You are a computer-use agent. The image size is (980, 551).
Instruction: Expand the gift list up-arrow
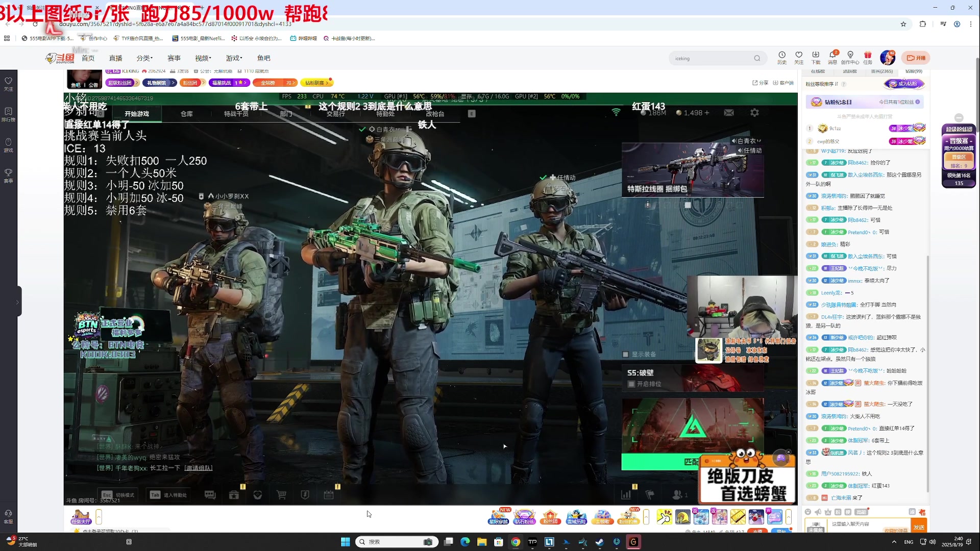tap(789, 517)
